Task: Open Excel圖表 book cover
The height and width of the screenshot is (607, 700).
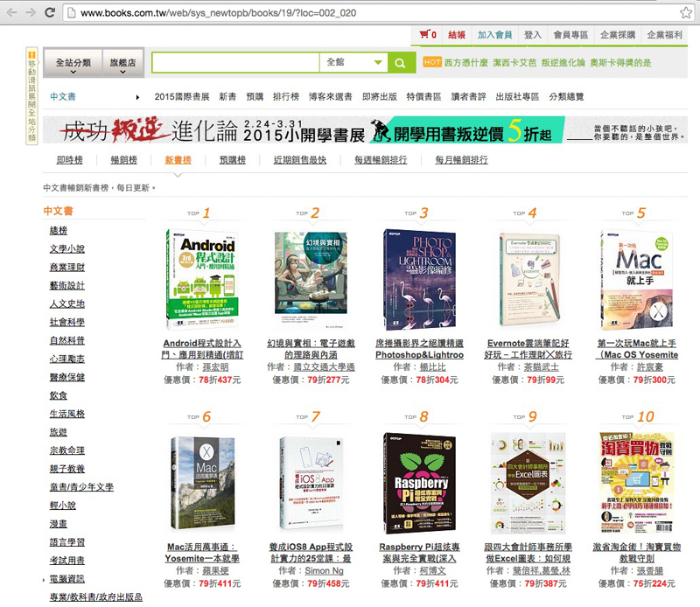Action: [x=528, y=483]
